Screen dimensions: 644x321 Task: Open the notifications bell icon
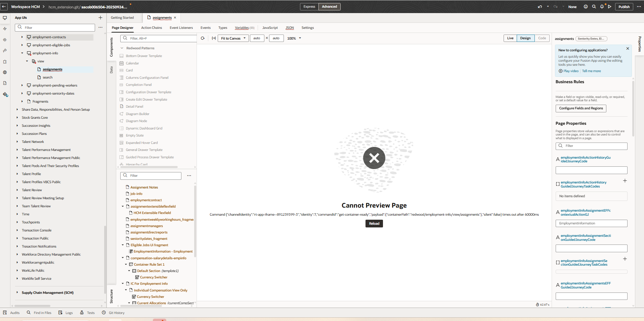(x=602, y=7)
